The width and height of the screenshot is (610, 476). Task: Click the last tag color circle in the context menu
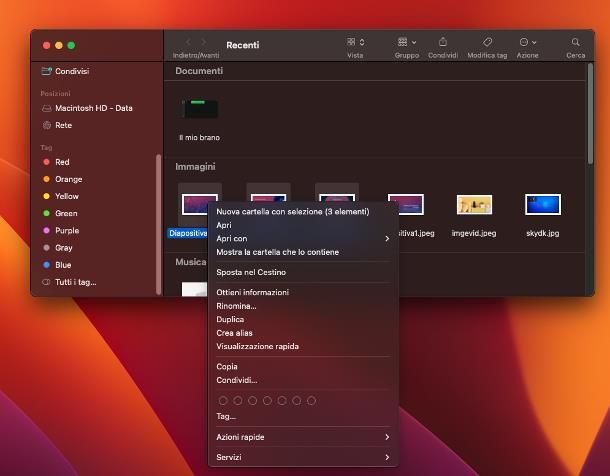pyautogui.click(x=311, y=401)
